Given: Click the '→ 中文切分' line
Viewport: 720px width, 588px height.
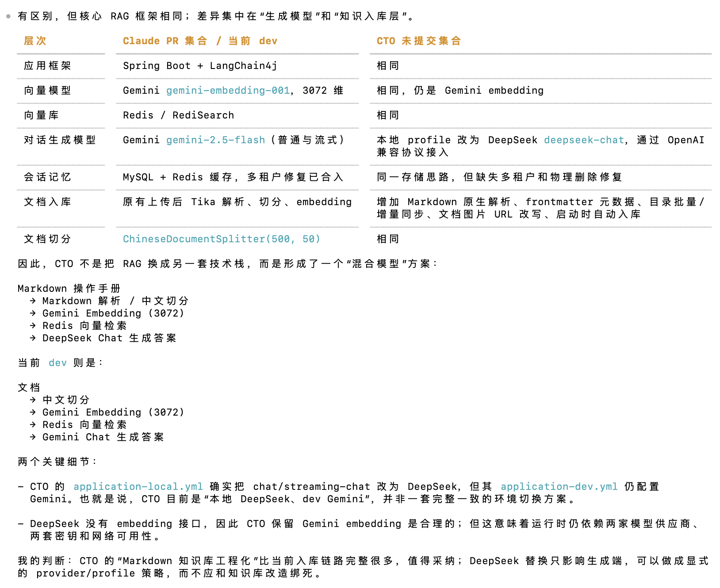Looking at the screenshot, I should point(59,400).
